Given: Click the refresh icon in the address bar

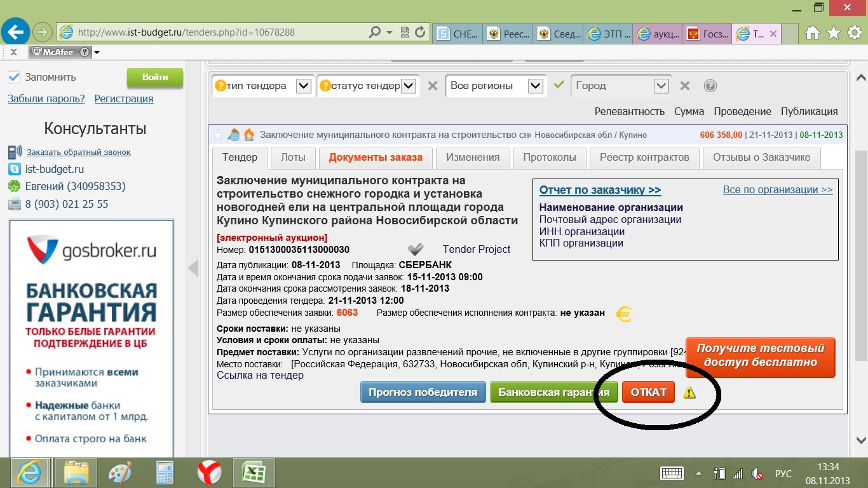Looking at the screenshot, I should (420, 32).
